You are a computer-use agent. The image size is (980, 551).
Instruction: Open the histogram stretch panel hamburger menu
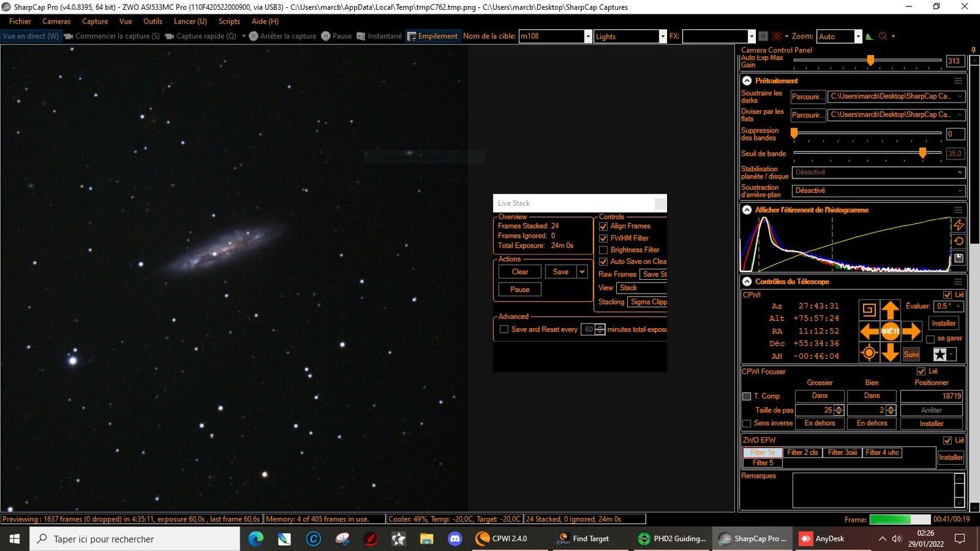tap(958, 210)
